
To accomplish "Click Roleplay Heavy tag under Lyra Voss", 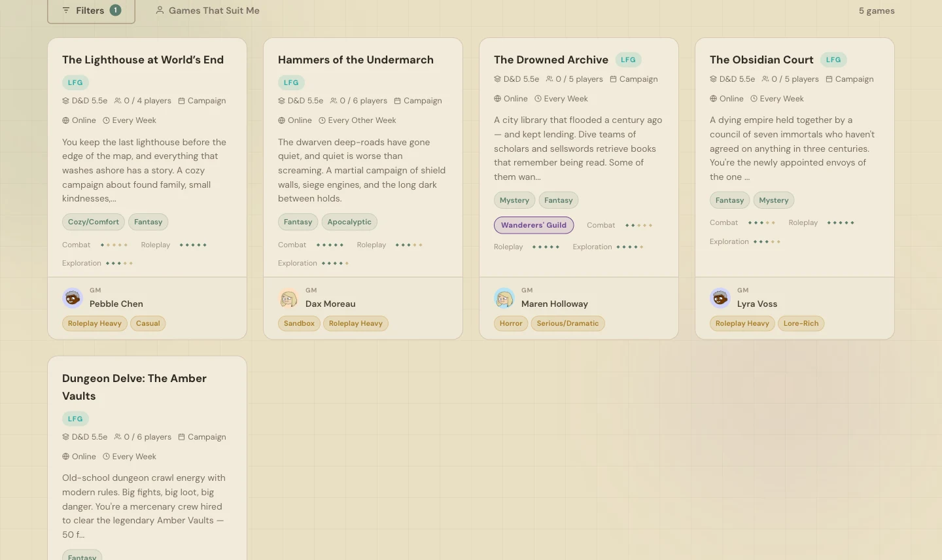I will click(x=742, y=323).
